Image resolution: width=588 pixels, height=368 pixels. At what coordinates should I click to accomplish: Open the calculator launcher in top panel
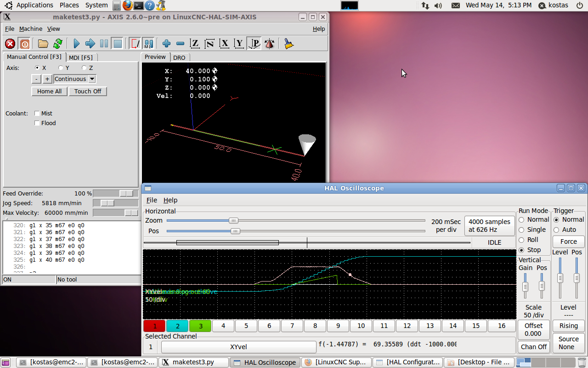pos(117,6)
